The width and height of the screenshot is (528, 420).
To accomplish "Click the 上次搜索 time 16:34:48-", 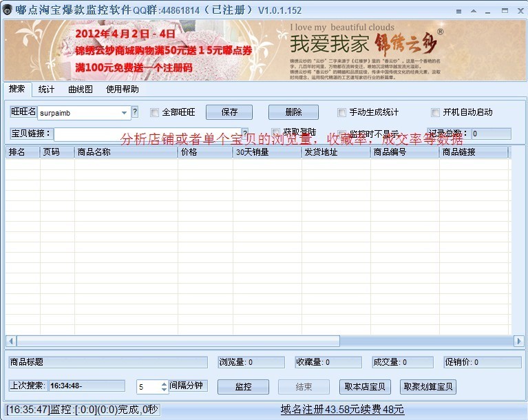I will point(87,386).
